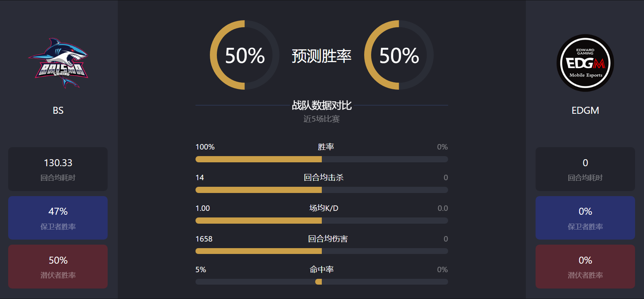644x299 pixels.
Task: Click the 战队数据对比 section title
Action: pos(322,105)
